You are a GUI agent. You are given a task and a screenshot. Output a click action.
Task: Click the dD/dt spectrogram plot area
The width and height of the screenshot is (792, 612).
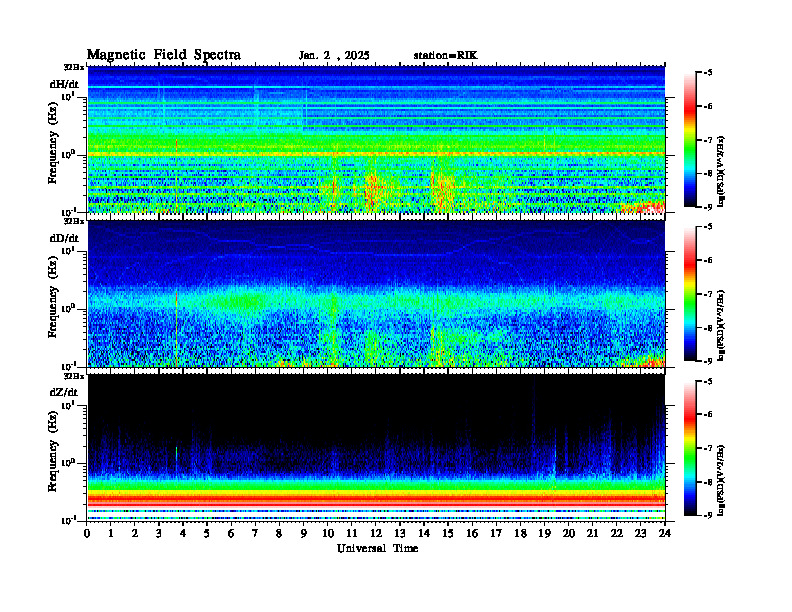(x=376, y=293)
